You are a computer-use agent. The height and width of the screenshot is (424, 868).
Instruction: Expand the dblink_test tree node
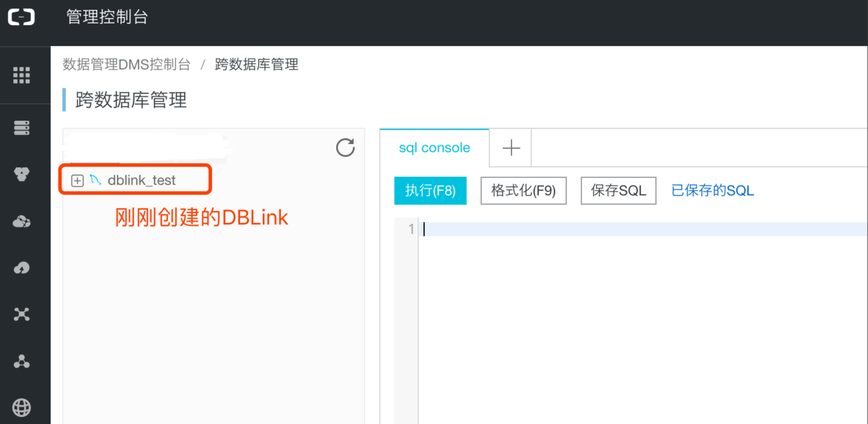tap(77, 181)
